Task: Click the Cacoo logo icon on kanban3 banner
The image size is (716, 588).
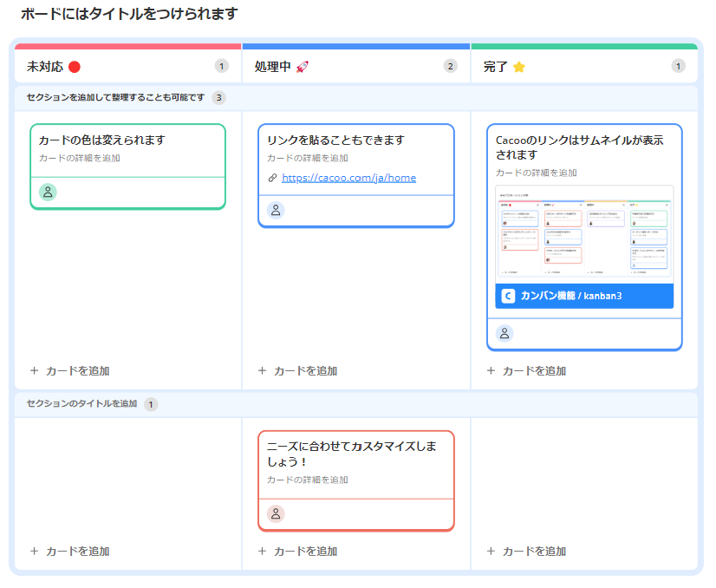Action: pyautogui.click(x=508, y=296)
